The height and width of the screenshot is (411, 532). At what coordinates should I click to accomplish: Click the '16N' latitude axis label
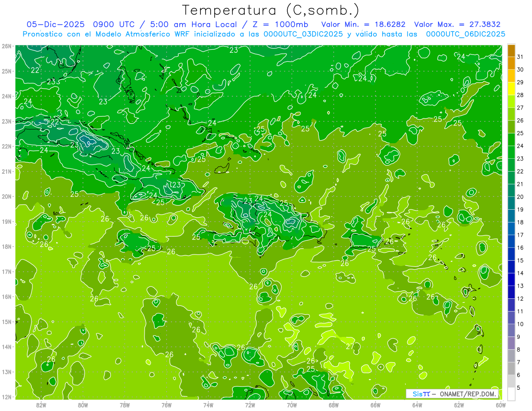coord(6,297)
